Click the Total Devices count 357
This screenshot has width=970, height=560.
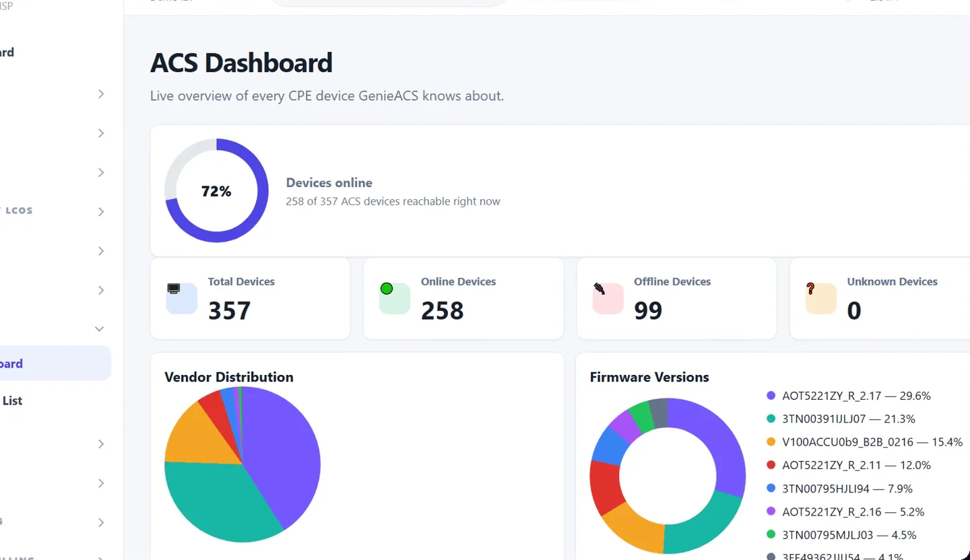point(229,311)
